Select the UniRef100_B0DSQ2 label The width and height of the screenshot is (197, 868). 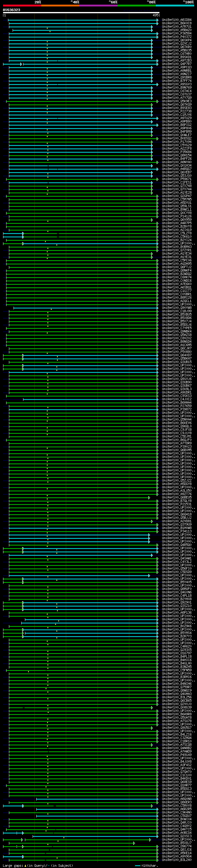click(x=176, y=139)
